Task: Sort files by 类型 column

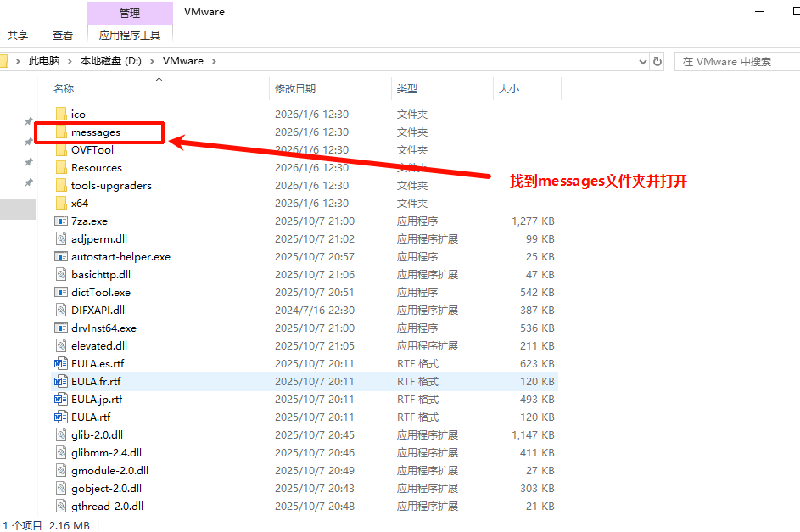Action: point(407,89)
